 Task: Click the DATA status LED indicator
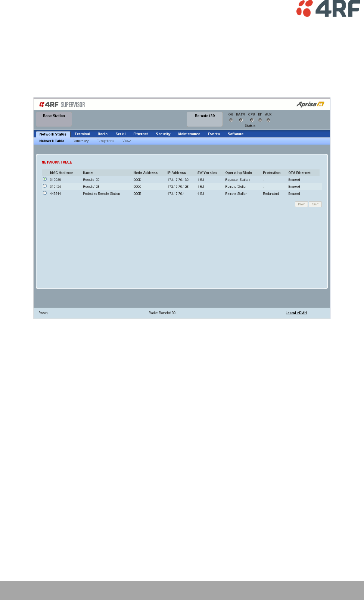tap(240, 120)
